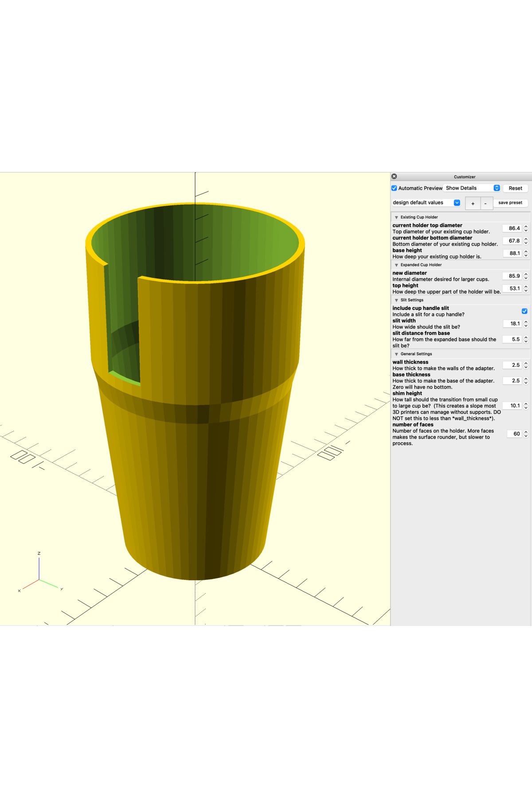Edit slit distance from base value 5.5
The width and height of the screenshot is (532, 798).
click(x=512, y=339)
